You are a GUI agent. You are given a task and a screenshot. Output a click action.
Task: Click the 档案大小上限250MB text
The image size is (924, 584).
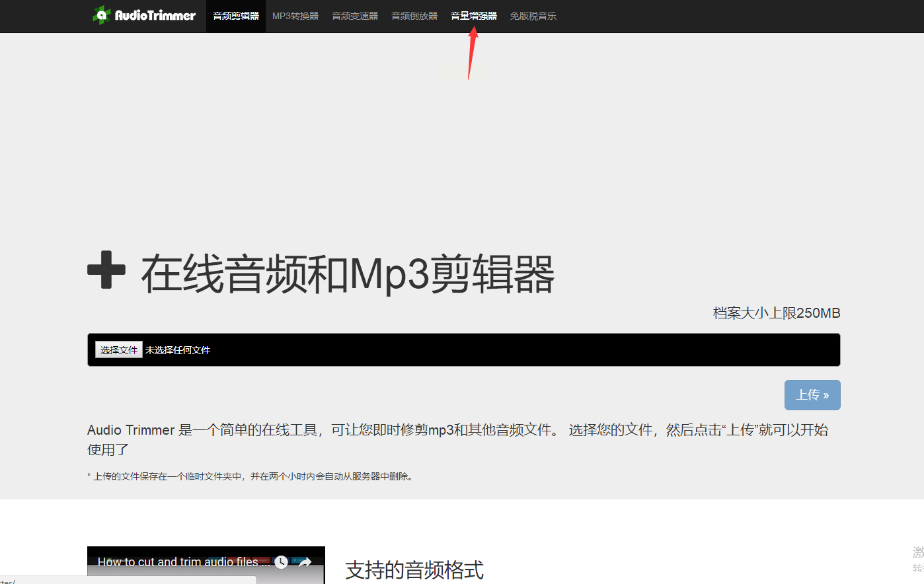click(x=777, y=313)
